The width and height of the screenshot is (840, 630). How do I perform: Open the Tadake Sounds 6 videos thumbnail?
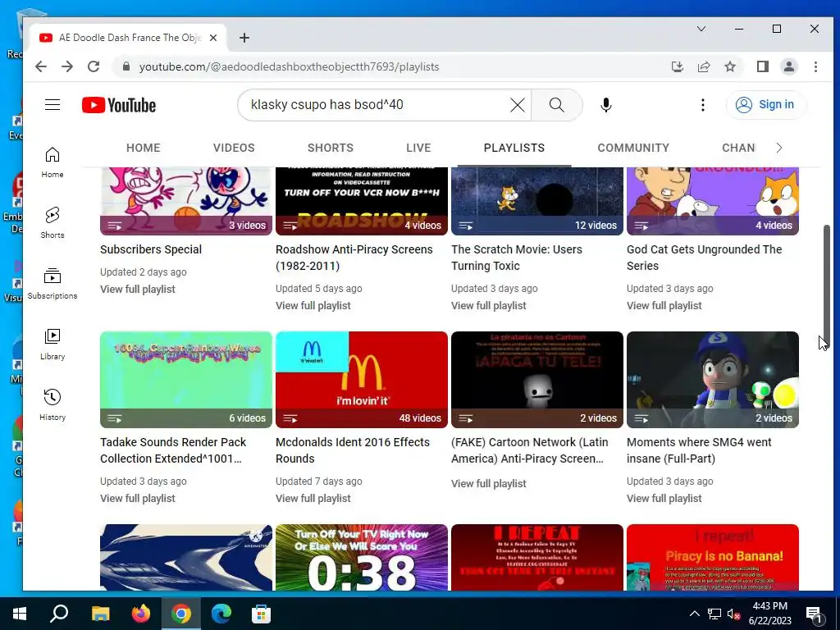point(186,379)
